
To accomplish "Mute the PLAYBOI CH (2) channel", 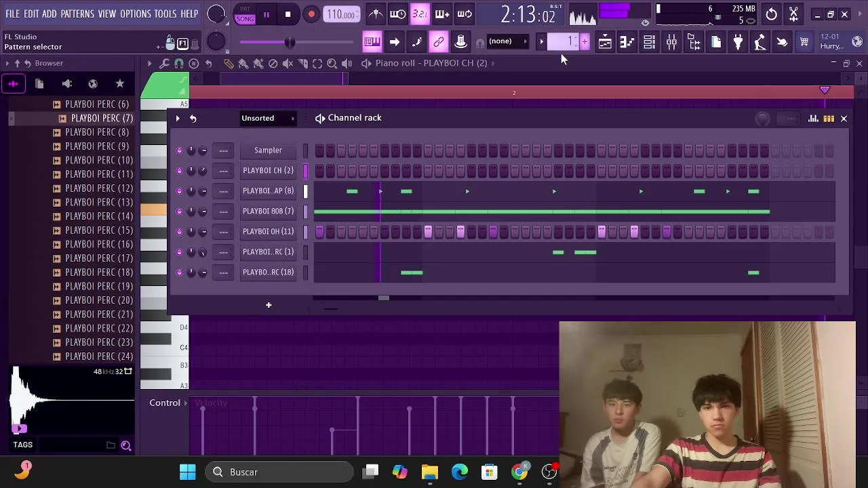I will point(179,171).
